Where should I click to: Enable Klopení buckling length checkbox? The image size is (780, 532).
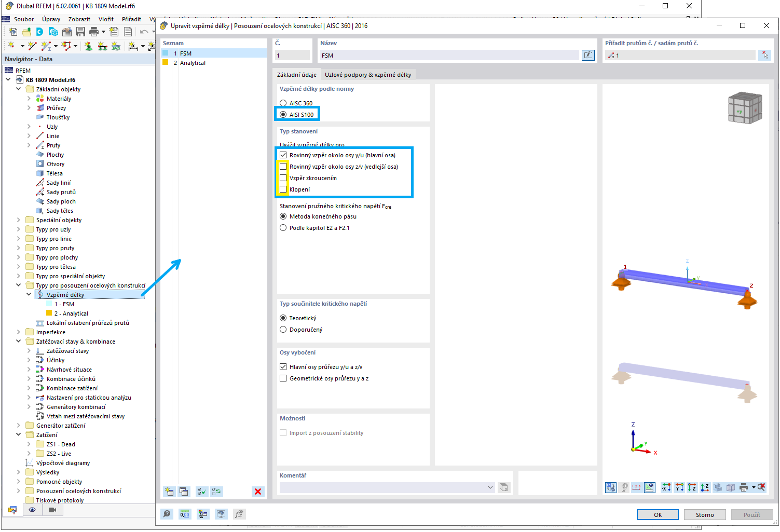pyautogui.click(x=283, y=189)
